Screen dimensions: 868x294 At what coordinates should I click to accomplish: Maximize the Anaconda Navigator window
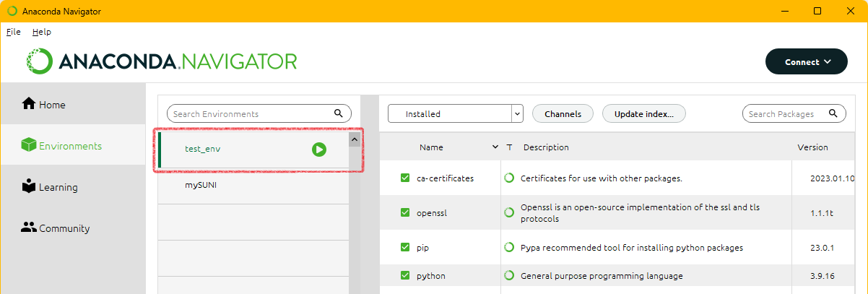[817, 11]
